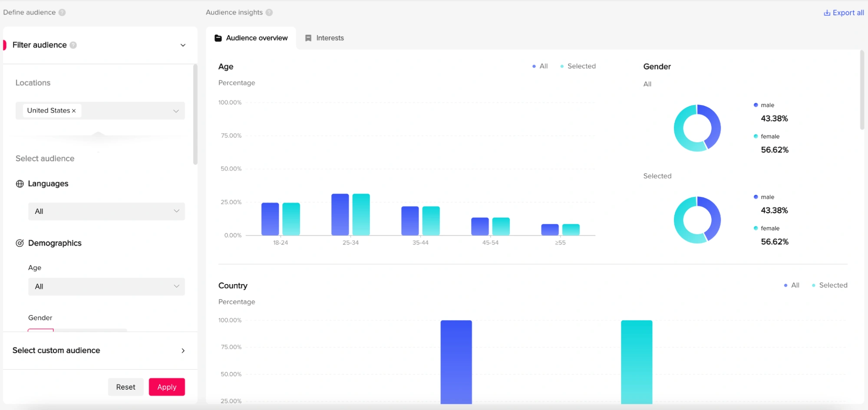Toggle female in the Selected gender legend
The image size is (868, 410).
(x=766, y=229)
